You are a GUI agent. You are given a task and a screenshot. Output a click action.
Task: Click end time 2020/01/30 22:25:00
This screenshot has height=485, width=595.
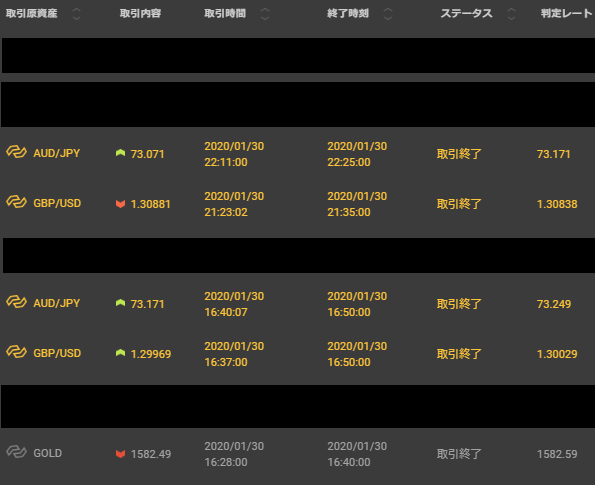[x=357, y=154]
